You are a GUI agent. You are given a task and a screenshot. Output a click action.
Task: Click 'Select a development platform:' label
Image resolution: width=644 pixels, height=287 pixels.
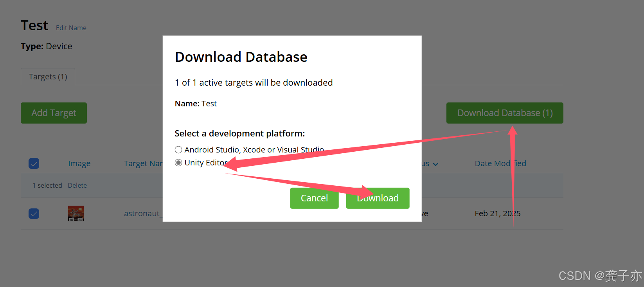pyautogui.click(x=240, y=133)
